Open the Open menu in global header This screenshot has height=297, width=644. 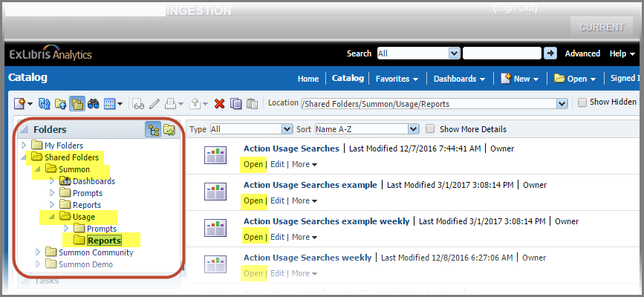pos(575,79)
